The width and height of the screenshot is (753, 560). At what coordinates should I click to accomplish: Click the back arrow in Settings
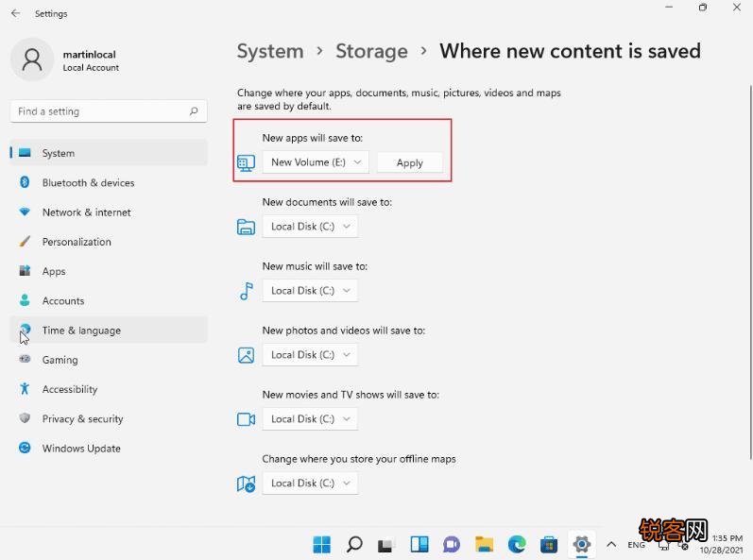point(15,13)
